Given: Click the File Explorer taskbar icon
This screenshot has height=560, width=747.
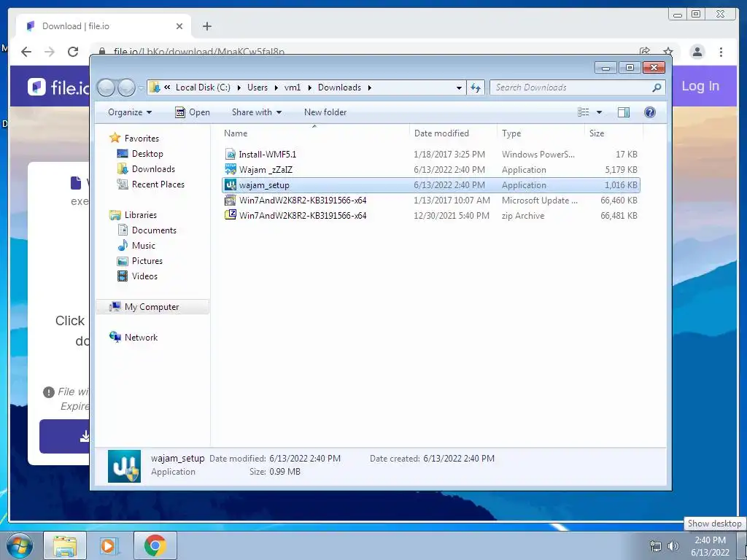Looking at the screenshot, I should pyautogui.click(x=65, y=545).
